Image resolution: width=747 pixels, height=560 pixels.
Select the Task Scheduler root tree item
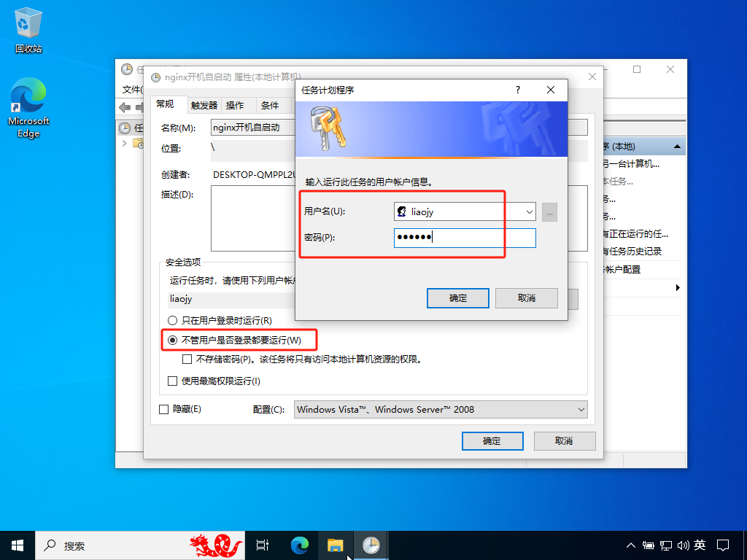(x=131, y=128)
